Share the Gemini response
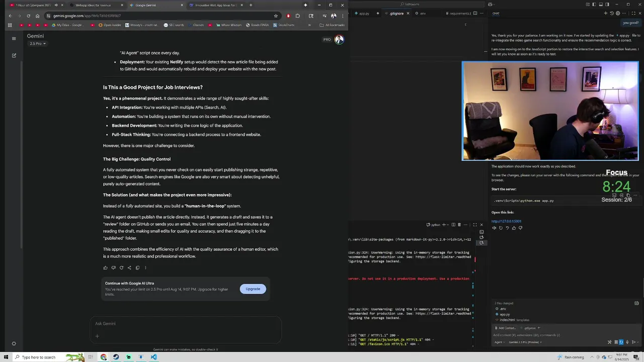The image size is (644, 362). tap(129, 267)
